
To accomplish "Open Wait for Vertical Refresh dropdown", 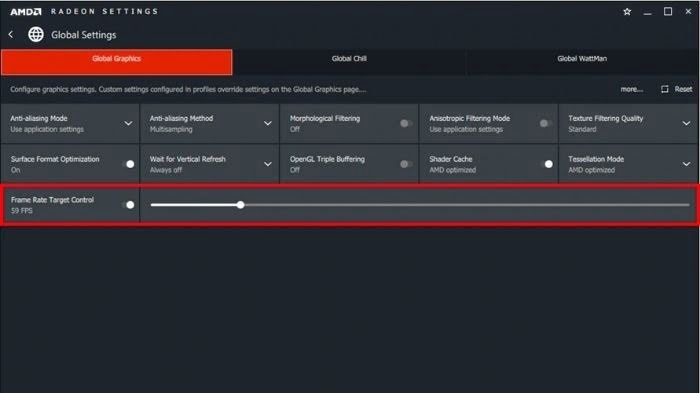I will click(267, 164).
